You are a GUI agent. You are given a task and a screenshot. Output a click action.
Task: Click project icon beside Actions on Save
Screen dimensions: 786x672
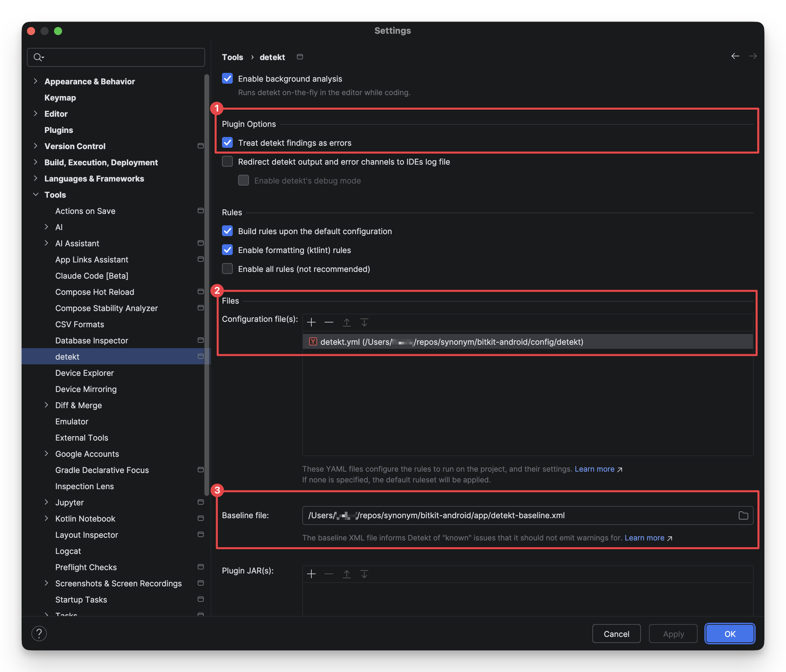tap(201, 211)
